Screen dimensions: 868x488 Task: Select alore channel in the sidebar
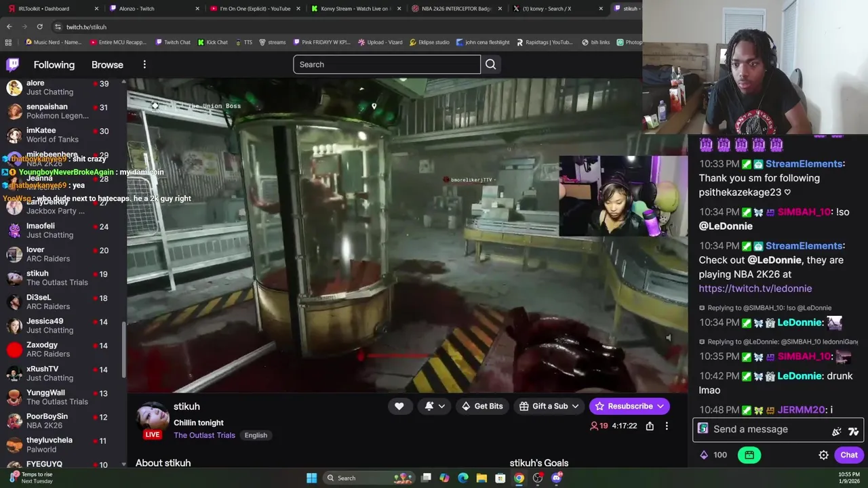62,87
